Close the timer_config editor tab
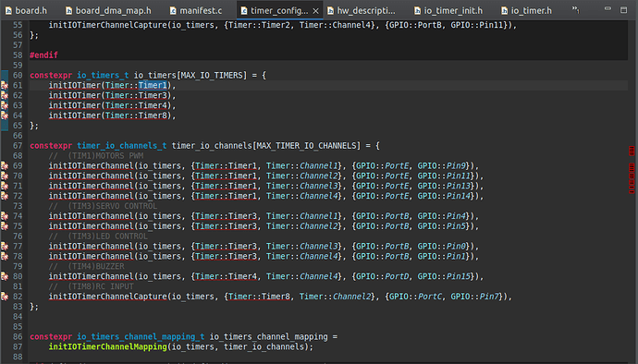This screenshot has width=638, height=364. point(315,11)
